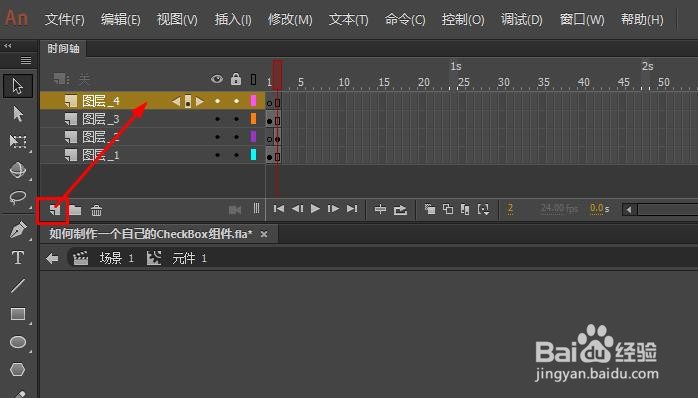This screenshot has width=698, height=398.
Task: Go to next keyframe on 图层_4
Action: [x=200, y=102]
